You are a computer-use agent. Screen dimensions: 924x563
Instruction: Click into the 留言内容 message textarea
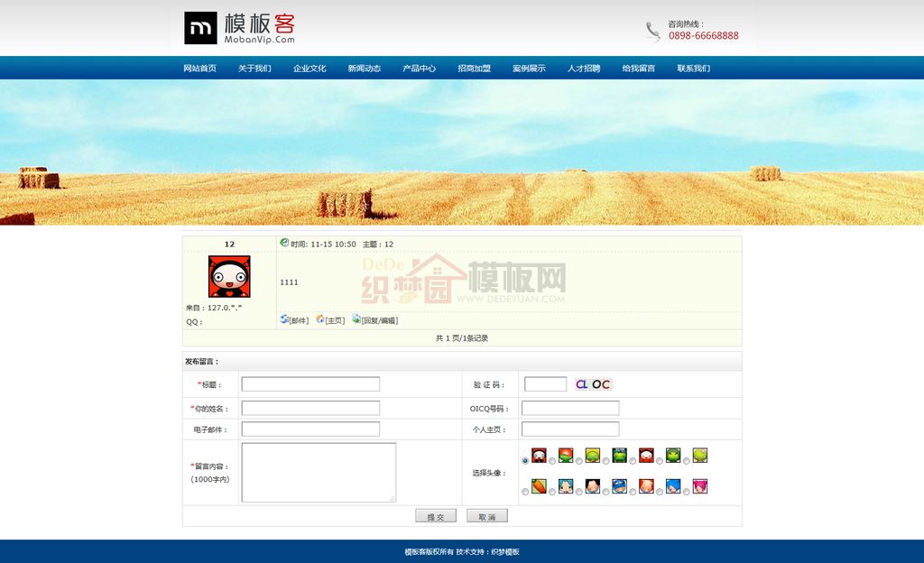pos(319,472)
